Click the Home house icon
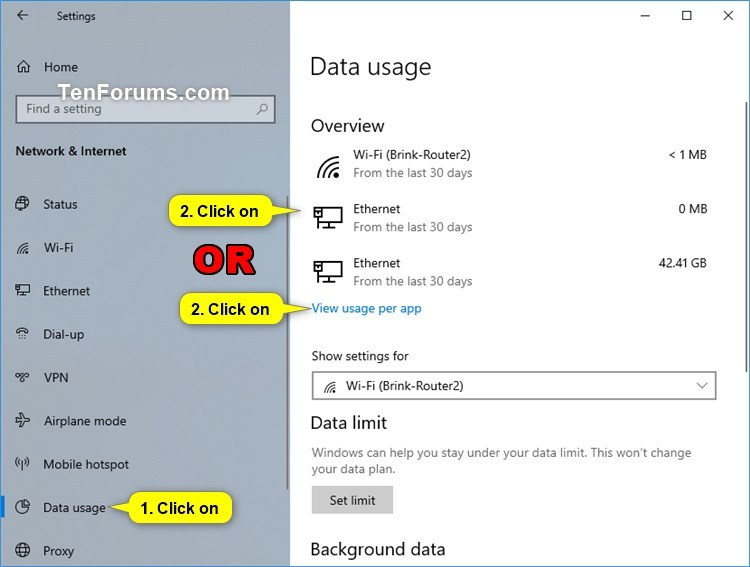Image resolution: width=750 pixels, height=567 pixels. (23, 67)
